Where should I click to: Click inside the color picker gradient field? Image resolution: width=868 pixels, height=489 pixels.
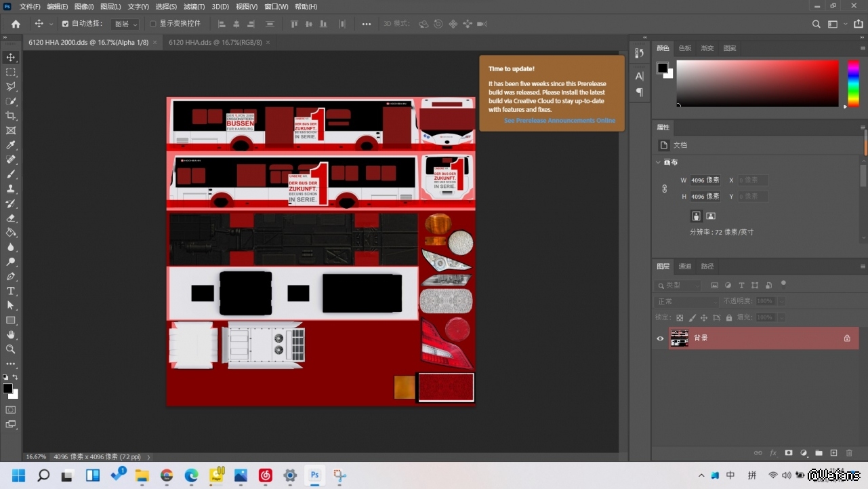[x=757, y=83]
